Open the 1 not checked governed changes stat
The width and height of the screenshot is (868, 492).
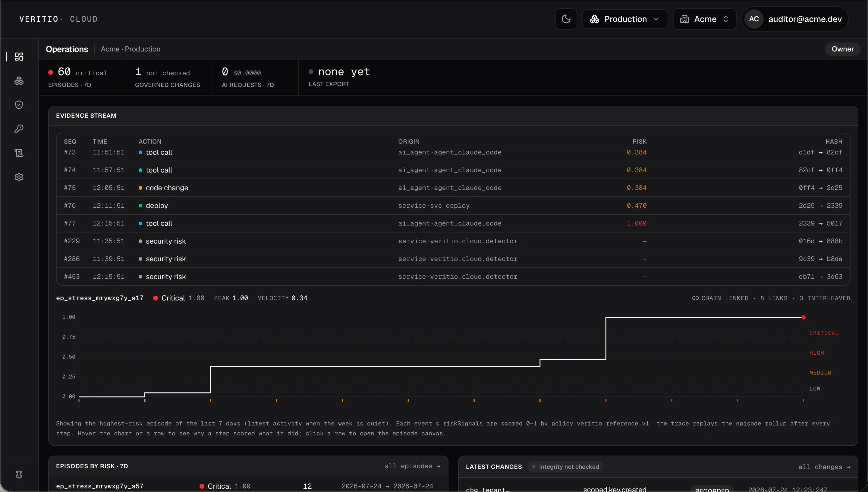(x=168, y=78)
